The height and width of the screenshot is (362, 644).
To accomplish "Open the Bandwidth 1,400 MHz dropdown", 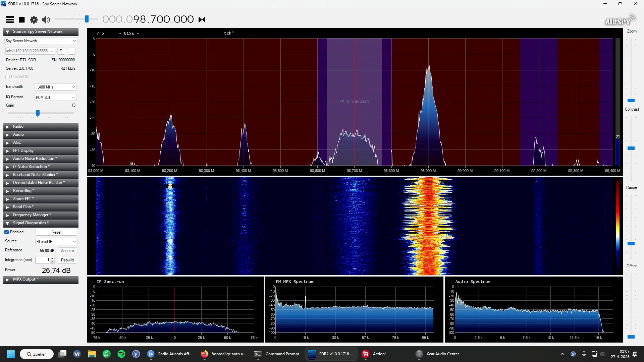I will click(x=55, y=87).
